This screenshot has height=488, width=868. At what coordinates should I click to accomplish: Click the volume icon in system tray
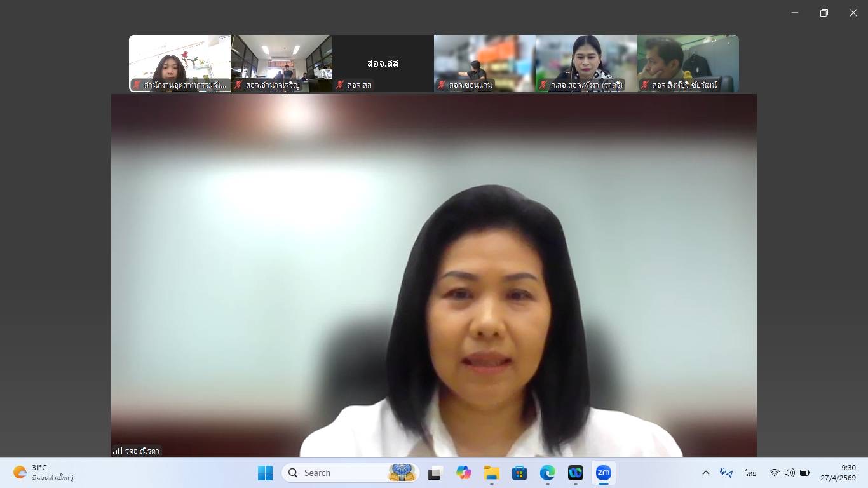pyautogui.click(x=789, y=473)
